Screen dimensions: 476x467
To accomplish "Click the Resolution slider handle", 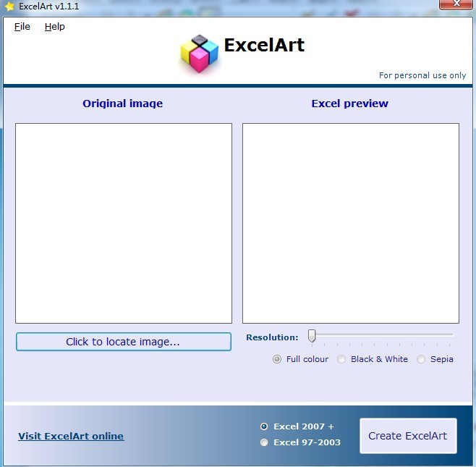I will [312, 336].
